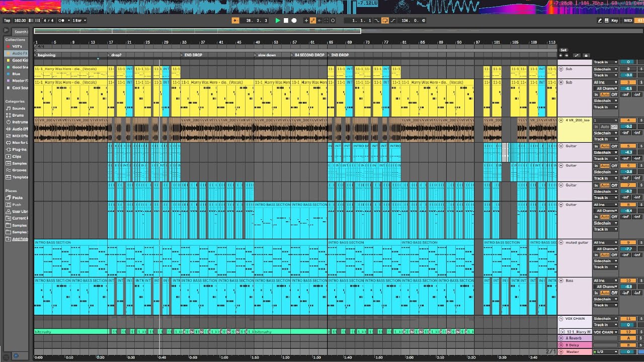Image resolution: width=644 pixels, height=362 pixels.
Task: Select the Audio FX collection
Action: (16, 53)
